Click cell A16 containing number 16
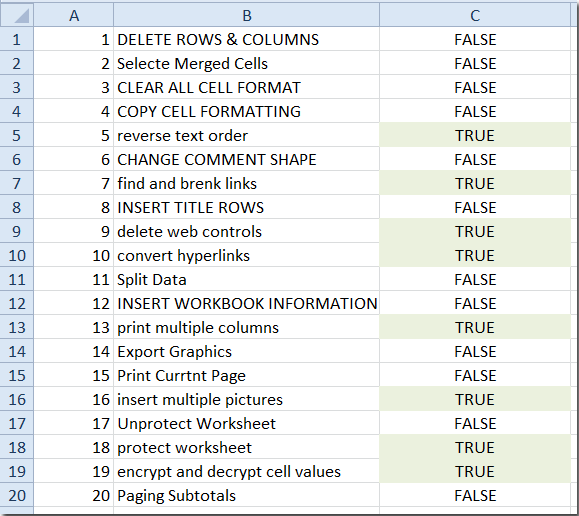The height and width of the screenshot is (516, 579). pos(73,399)
